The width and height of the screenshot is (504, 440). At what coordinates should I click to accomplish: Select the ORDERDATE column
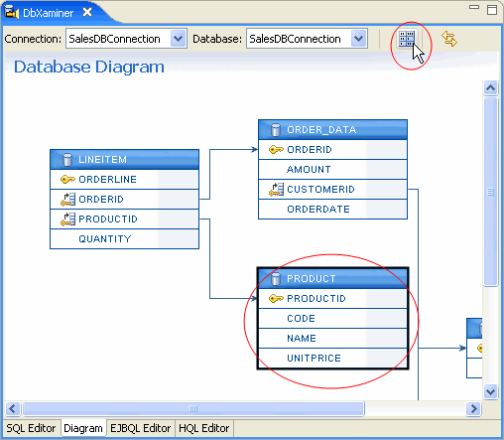332,210
